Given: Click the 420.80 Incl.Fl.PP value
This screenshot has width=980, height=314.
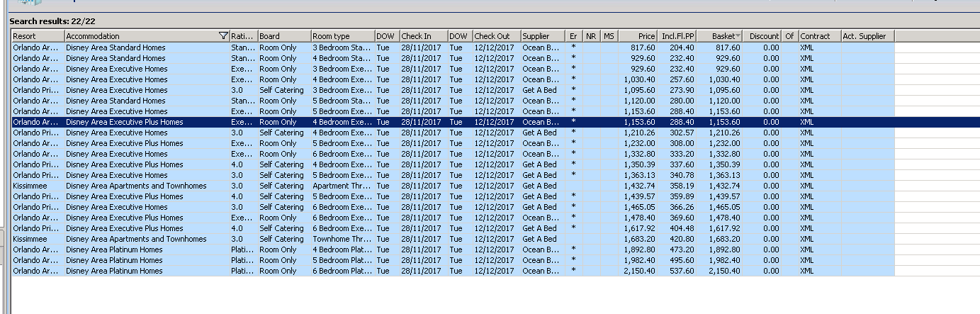Looking at the screenshot, I should [681, 239].
